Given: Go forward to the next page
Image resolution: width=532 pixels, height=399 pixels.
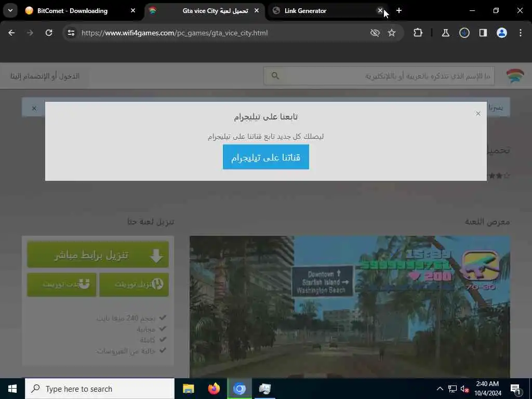Looking at the screenshot, I should [x=30, y=33].
